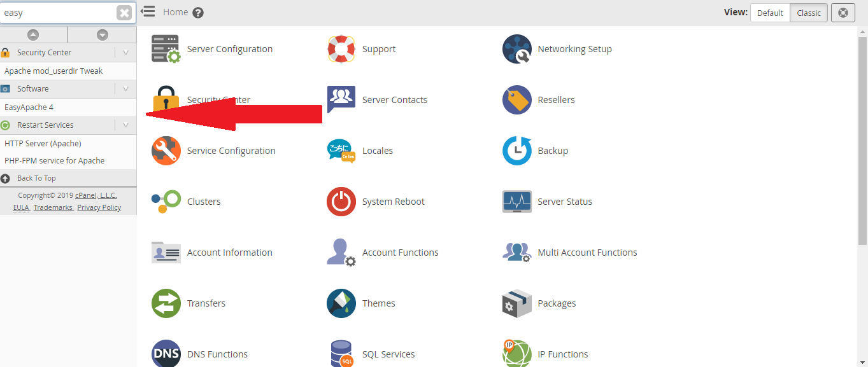Open the Account Functions icon
The height and width of the screenshot is (367, 868).
point(341,253)
